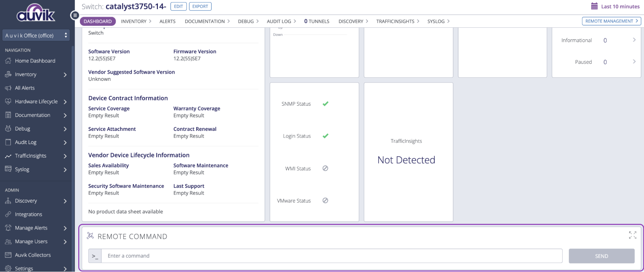Open the 0 Tunnels tab

click(x=317, y=21)
